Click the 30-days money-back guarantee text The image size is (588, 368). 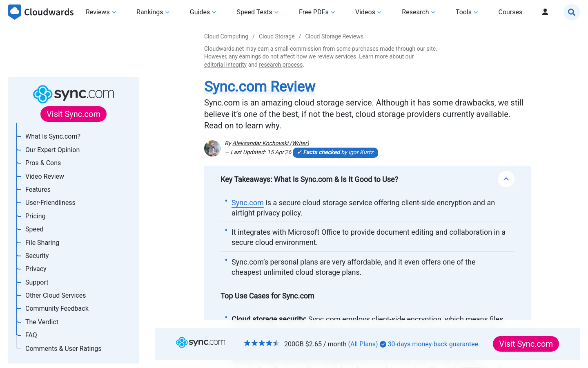(x=433, y=344)
